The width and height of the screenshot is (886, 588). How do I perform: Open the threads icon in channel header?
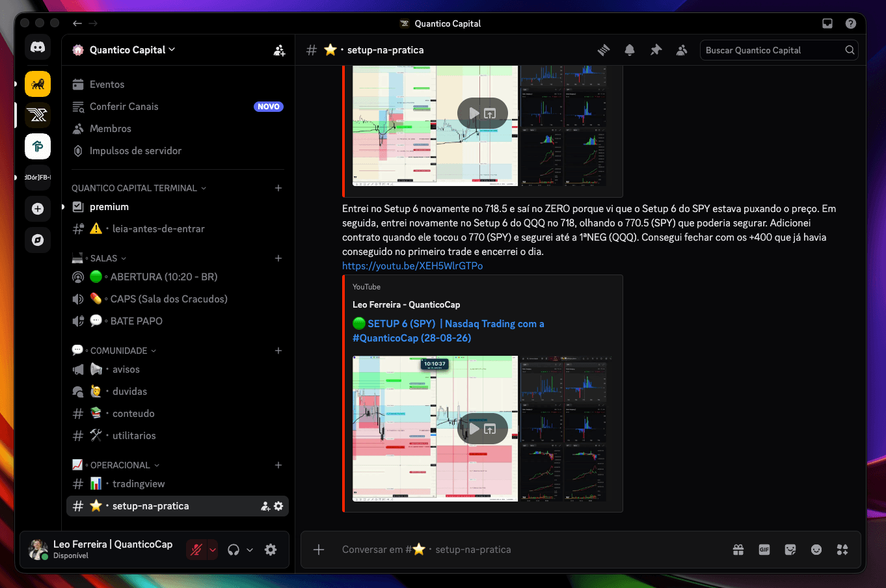[604, 50]
